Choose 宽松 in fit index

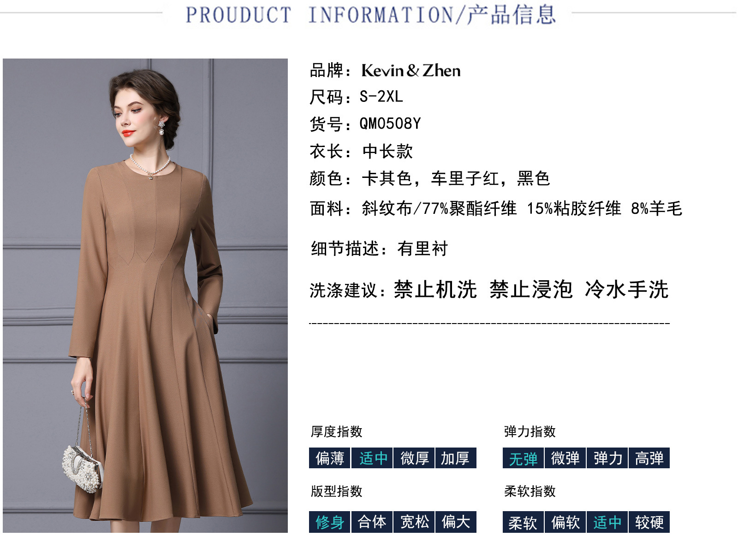click(414, 522)
